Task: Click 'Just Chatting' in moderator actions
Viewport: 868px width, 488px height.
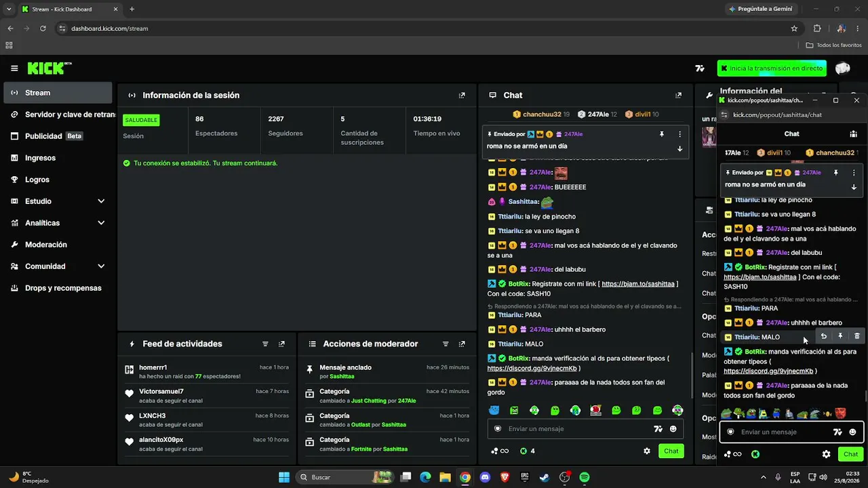Action: click(x=369, y=401)
